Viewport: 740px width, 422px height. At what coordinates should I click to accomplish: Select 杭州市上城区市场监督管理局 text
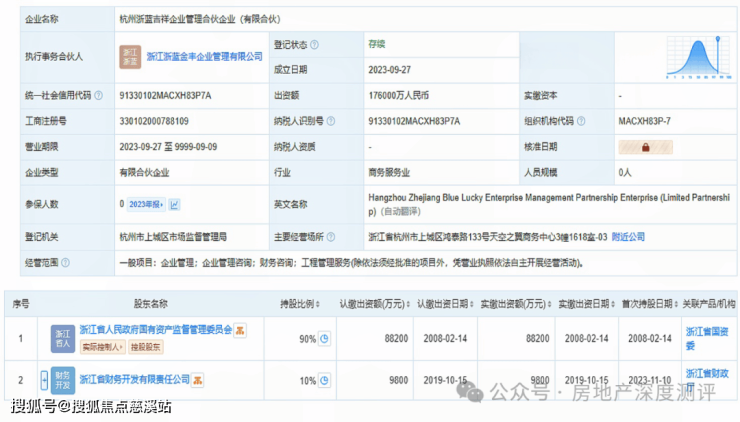(173, 237)
